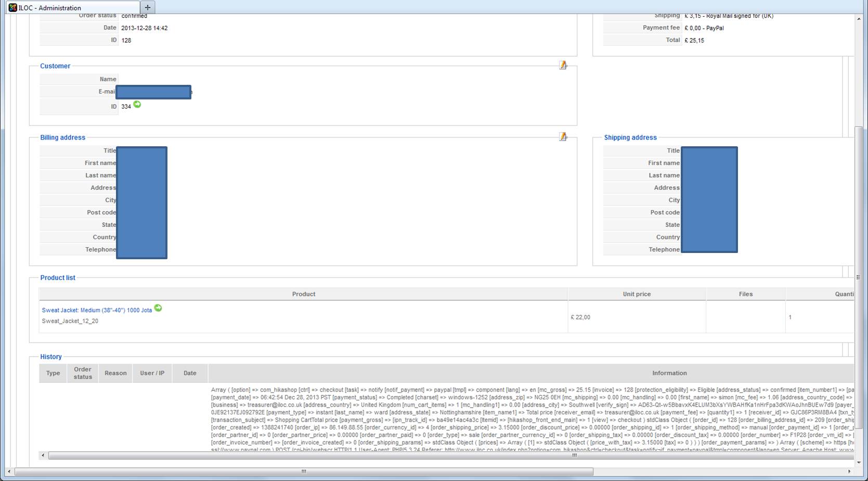
Task: Click the Name label in Customer section
Action: point(108,79)
